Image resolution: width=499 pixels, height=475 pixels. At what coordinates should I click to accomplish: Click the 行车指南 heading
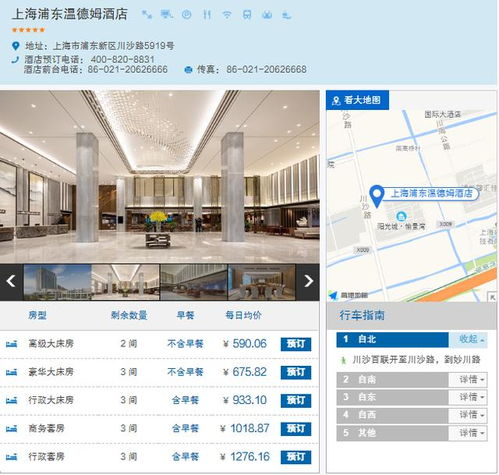tap(362, 315)
